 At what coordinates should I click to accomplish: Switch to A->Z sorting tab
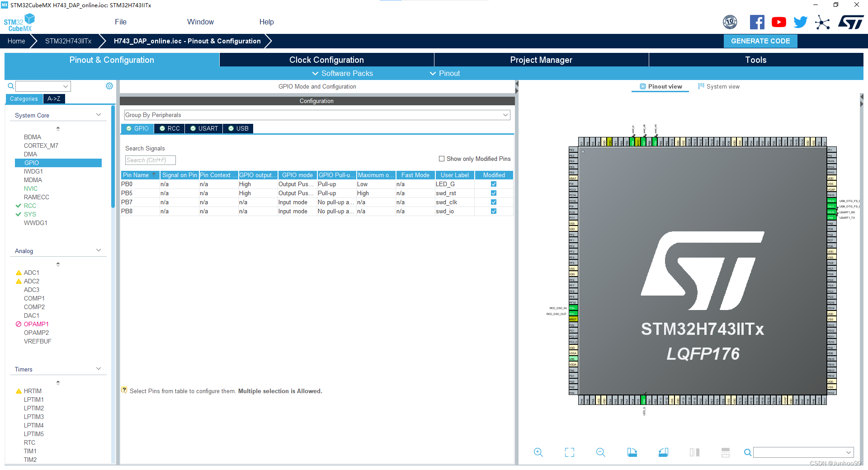[x=54, y=99]
